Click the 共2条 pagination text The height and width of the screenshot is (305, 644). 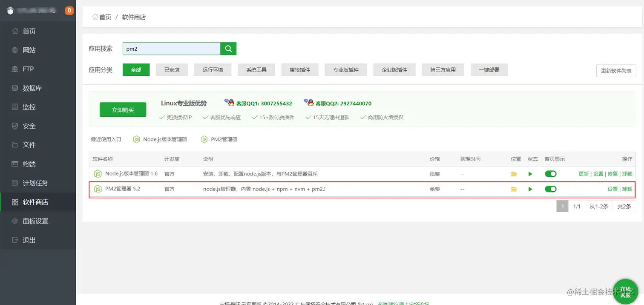(624, 207)
